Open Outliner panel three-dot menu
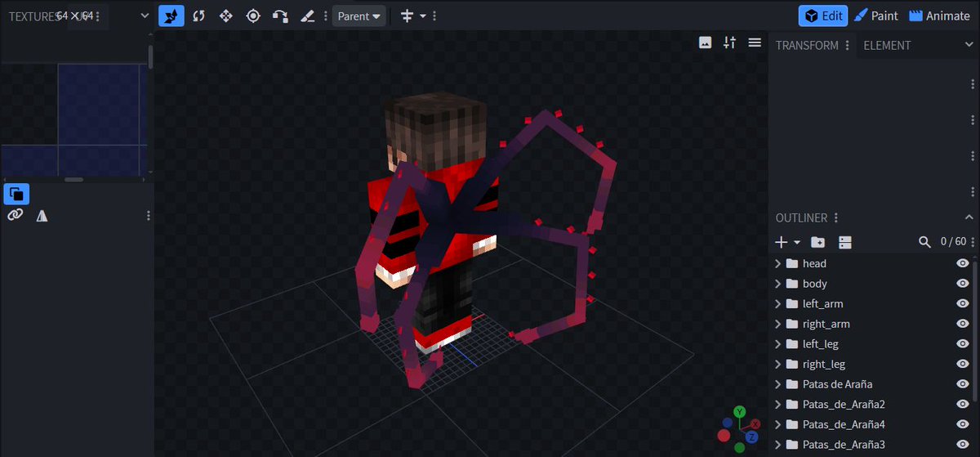980x457 pixels. [x=835, y=217]
